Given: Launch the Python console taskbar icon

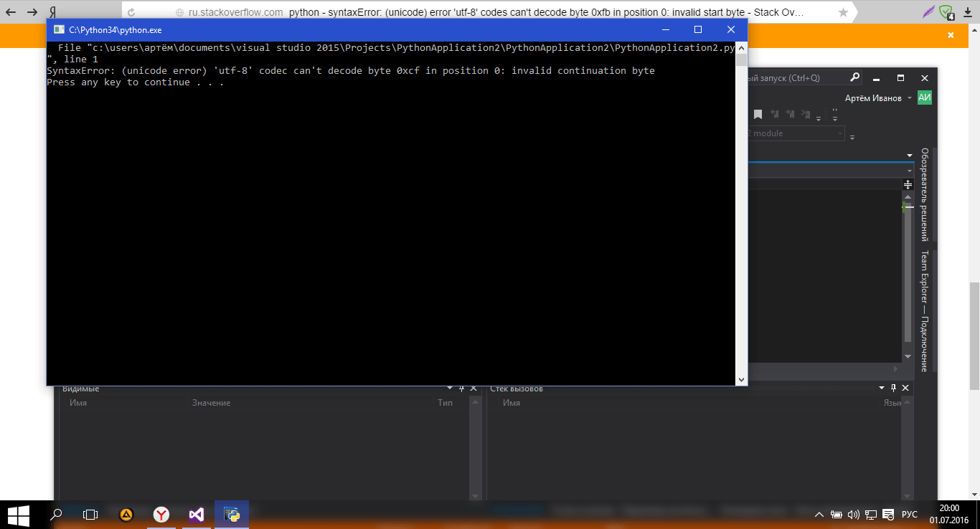Looking at the screenshot, I should pos(231,514).
